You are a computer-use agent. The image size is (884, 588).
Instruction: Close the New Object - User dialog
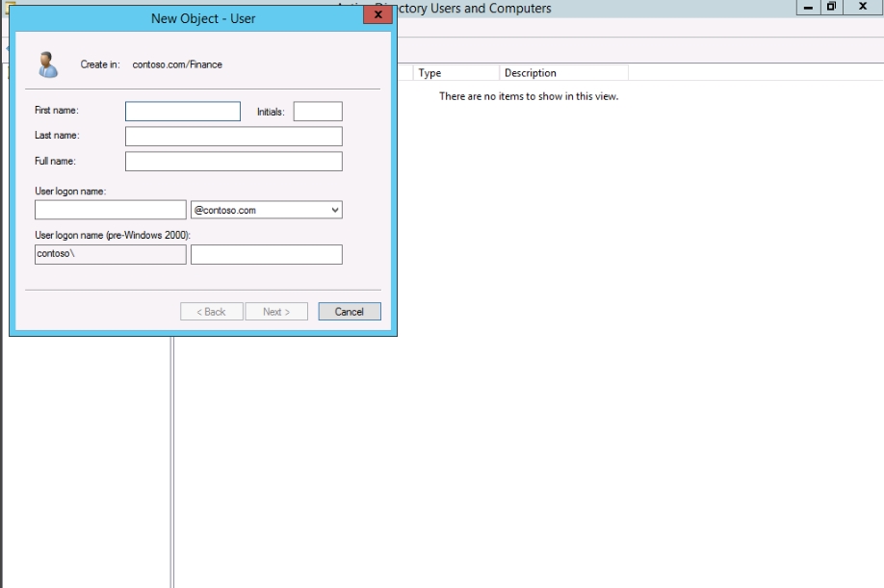377,16
